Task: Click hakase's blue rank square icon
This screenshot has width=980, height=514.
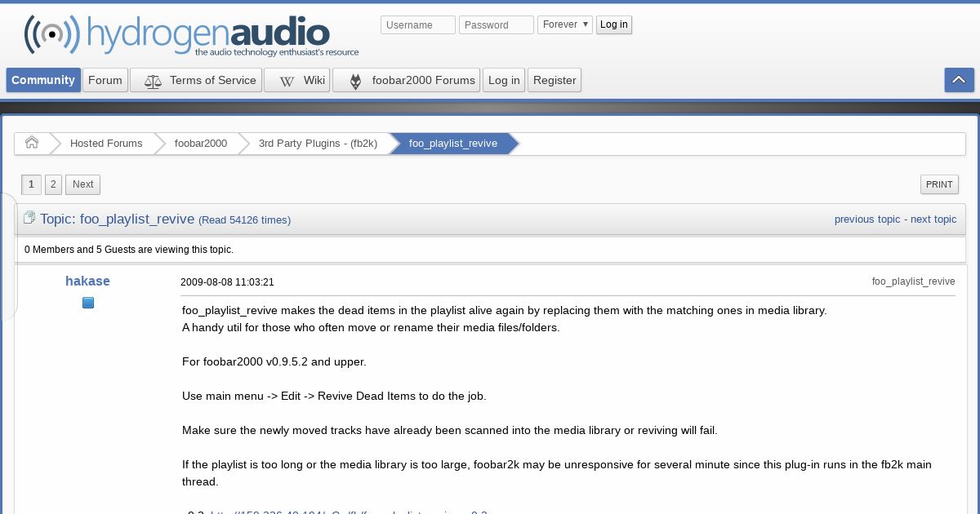Action: (88, 303)
